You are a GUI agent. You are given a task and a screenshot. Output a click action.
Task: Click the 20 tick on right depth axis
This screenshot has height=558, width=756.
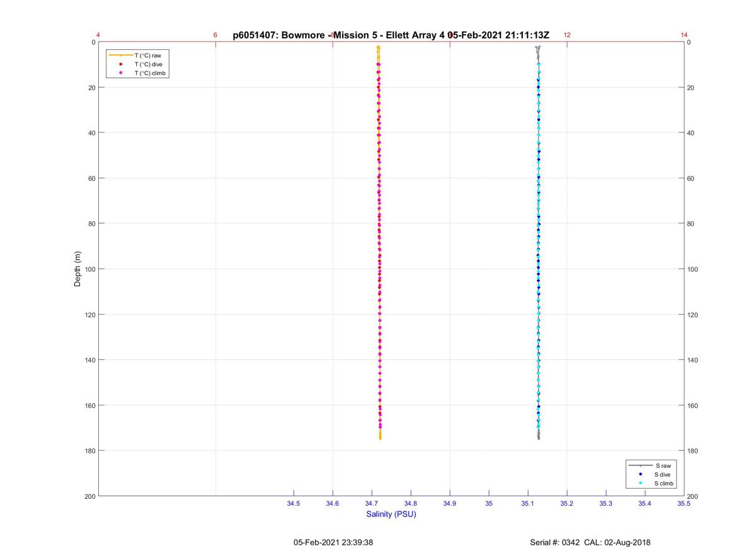tap(691, 88)
